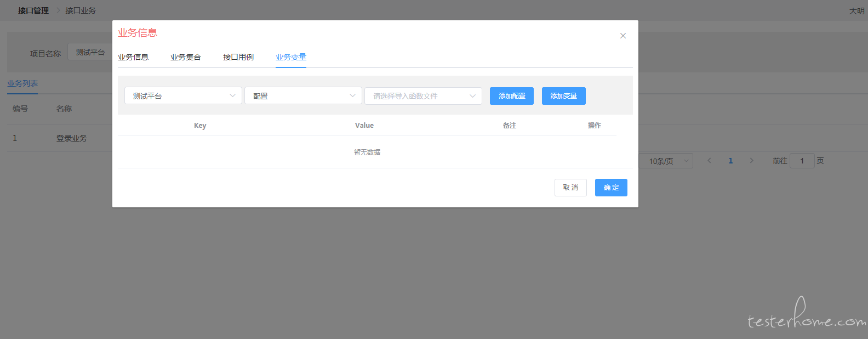Confirm with the 确定 button
The image size is (868, 339).
[611, 188]
